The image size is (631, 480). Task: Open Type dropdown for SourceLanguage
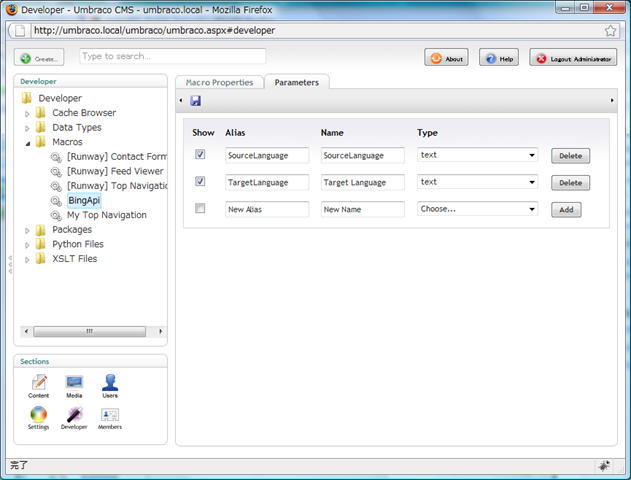pos(478,155)
